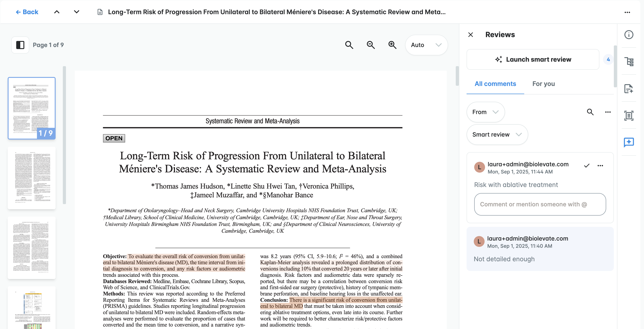Open the document info panel icon
The width and height of the screenshot is (644, 329).
(628, 35)
